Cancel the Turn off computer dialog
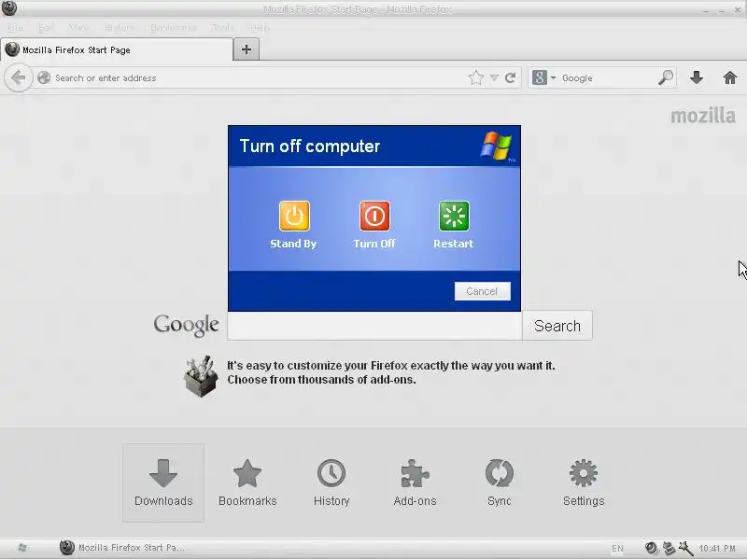 (x=482, y=291)
